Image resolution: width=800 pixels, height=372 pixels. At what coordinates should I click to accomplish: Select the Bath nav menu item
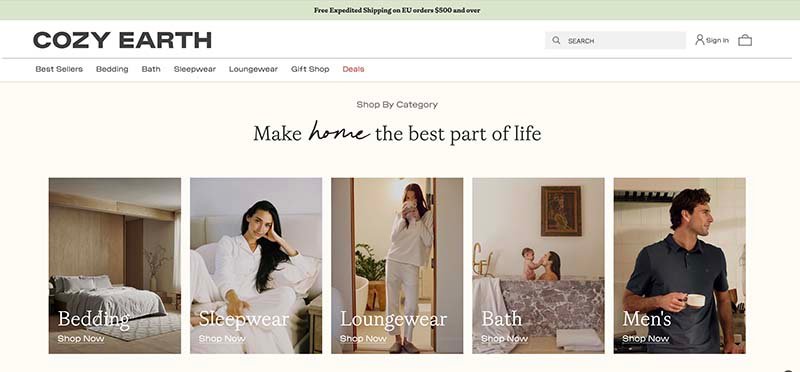tap(151, 69)
